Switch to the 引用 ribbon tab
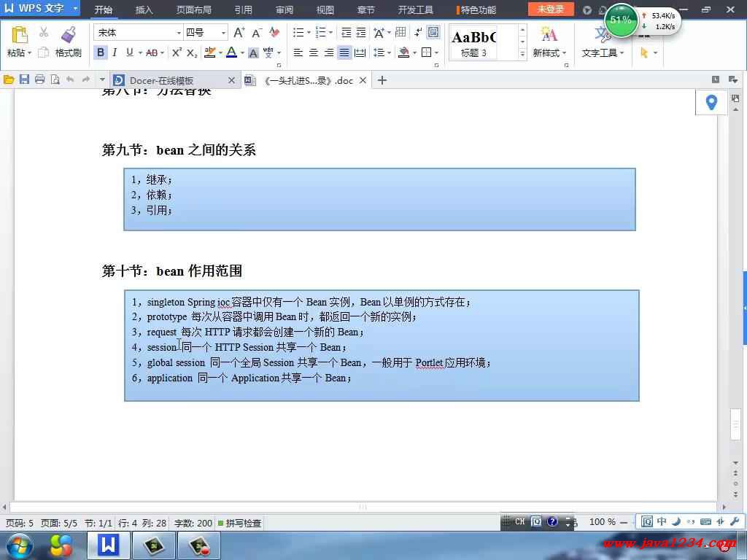 pos(244,9)
